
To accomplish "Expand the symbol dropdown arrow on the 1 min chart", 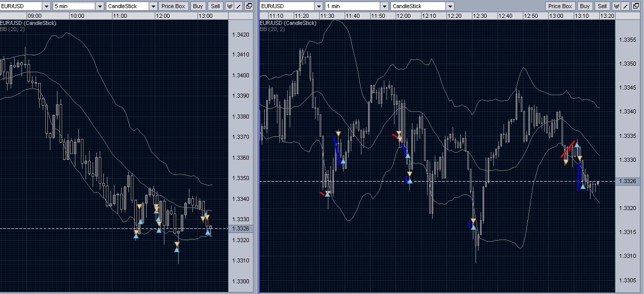I will (319, 6).
